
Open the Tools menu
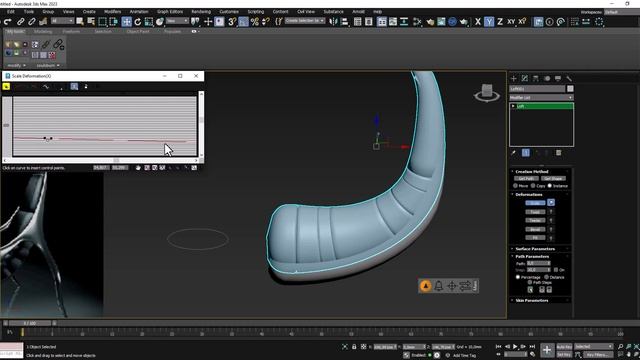point(29,12)
